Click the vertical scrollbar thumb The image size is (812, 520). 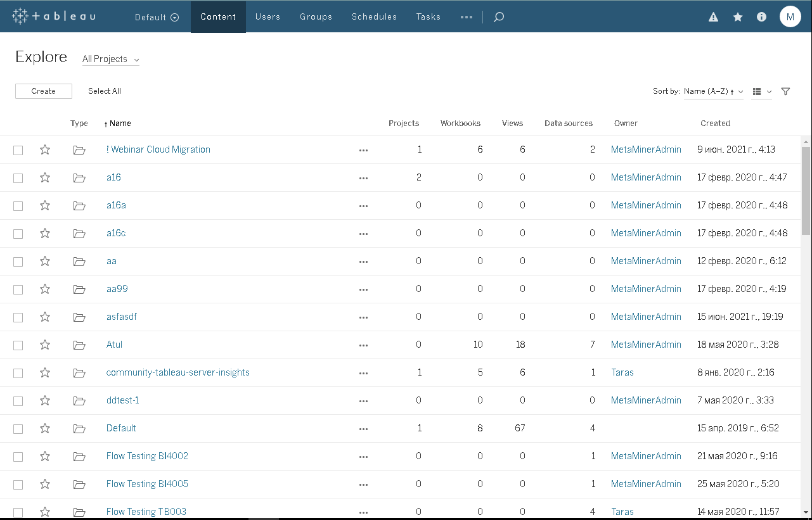pos(806,190)
